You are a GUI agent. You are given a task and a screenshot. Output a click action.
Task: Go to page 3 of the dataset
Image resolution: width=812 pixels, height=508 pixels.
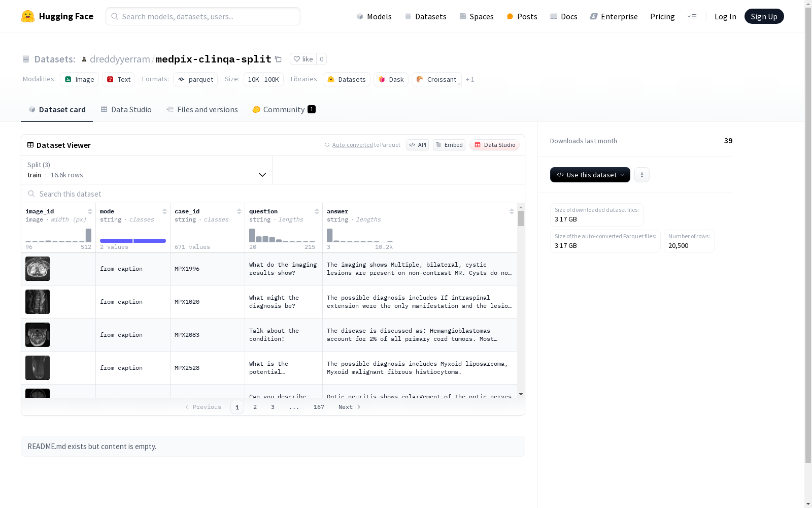click(273, 407)
